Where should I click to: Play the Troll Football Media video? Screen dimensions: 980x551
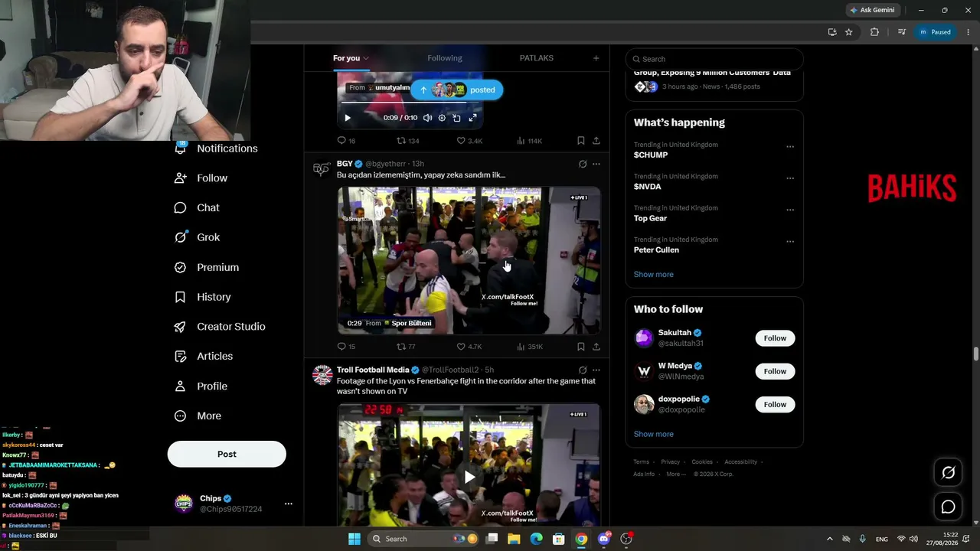coord(469,478)
